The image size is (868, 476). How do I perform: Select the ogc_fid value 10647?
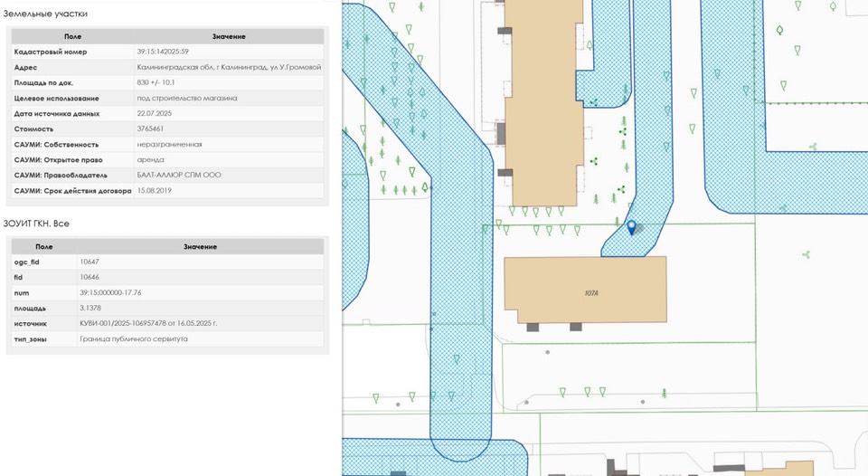[x=90, y=262]
